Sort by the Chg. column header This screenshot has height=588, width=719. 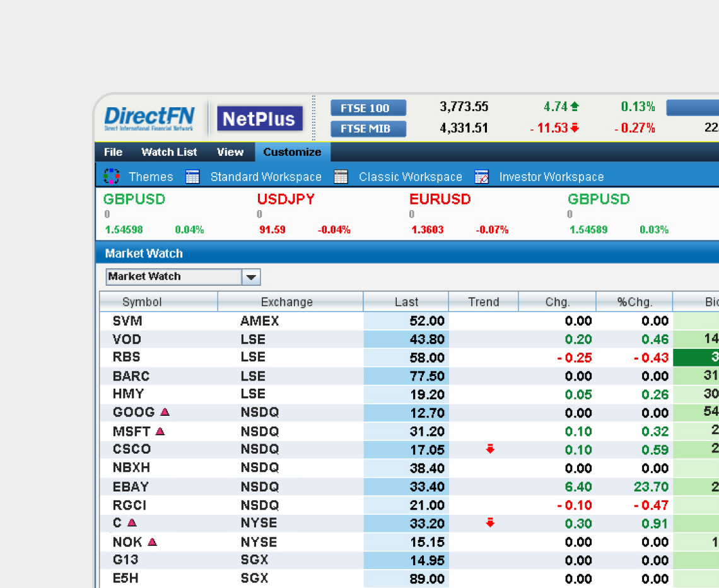pos(557,302)
